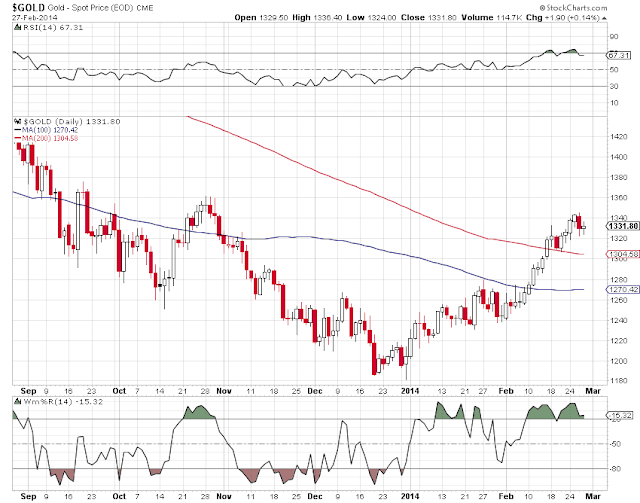Click the Chg +1.90 (+0.14%) value
This screenshot has width=640, height=503.
tap(563, 18)
